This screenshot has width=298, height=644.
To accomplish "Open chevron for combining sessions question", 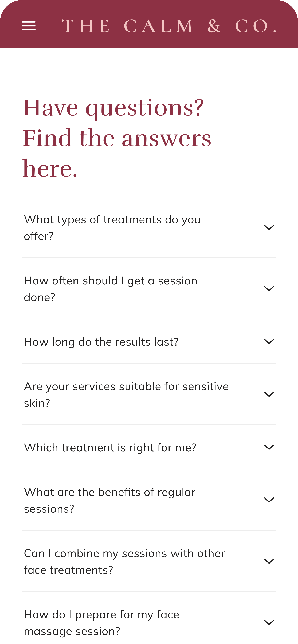I will point(269,561).
